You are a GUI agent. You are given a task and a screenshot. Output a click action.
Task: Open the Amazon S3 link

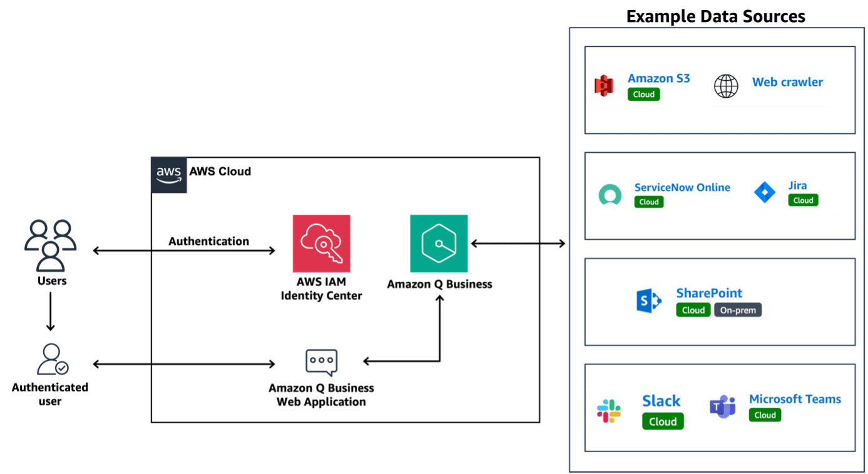658,78
